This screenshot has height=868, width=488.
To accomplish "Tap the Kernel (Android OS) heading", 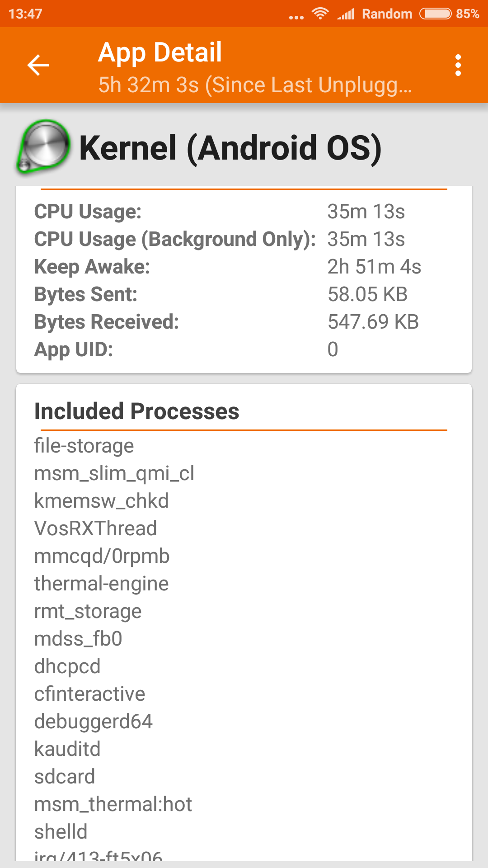I will click(x=230, y=148).
